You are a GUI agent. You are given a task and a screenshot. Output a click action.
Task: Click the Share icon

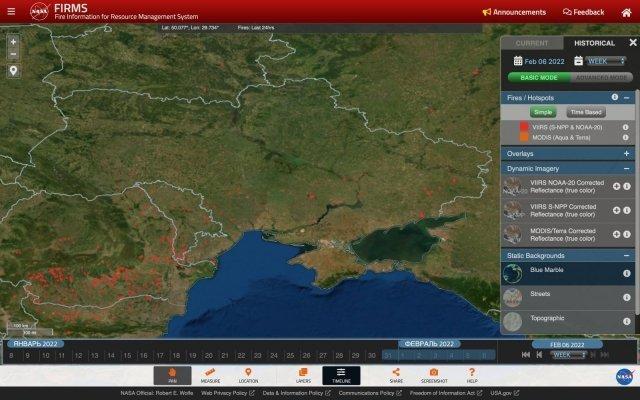[x=396, y=375]
